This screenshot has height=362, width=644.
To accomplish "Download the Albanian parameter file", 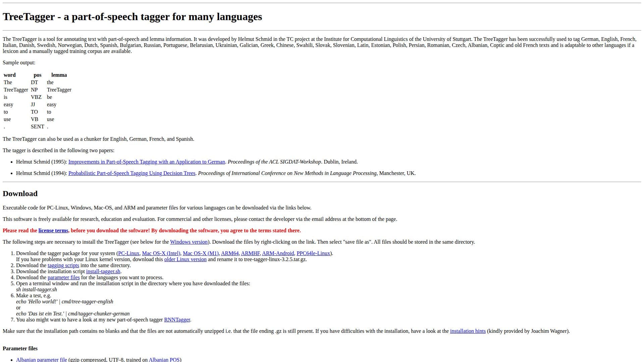I will [42, 360].
